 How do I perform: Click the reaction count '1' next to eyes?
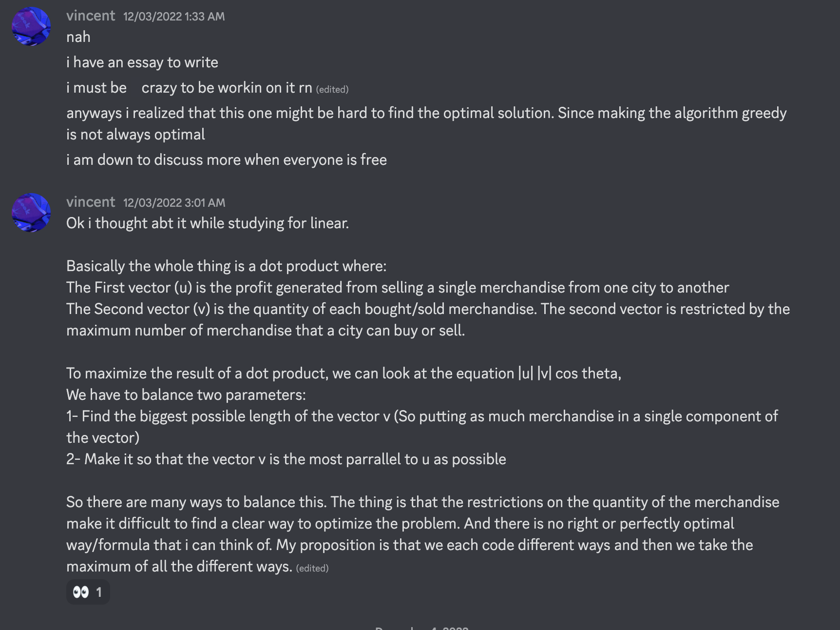[x=99, y=592]
